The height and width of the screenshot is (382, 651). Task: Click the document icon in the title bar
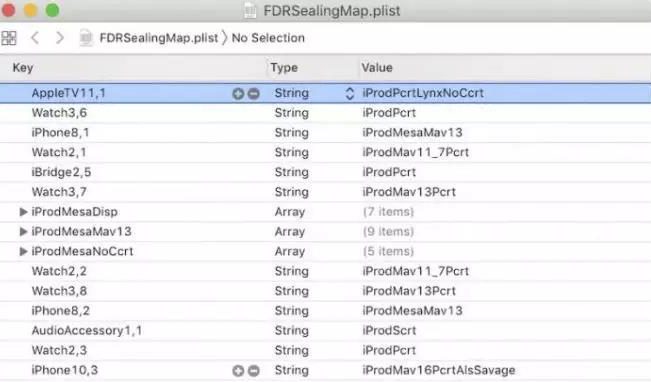tap(250, 11)
